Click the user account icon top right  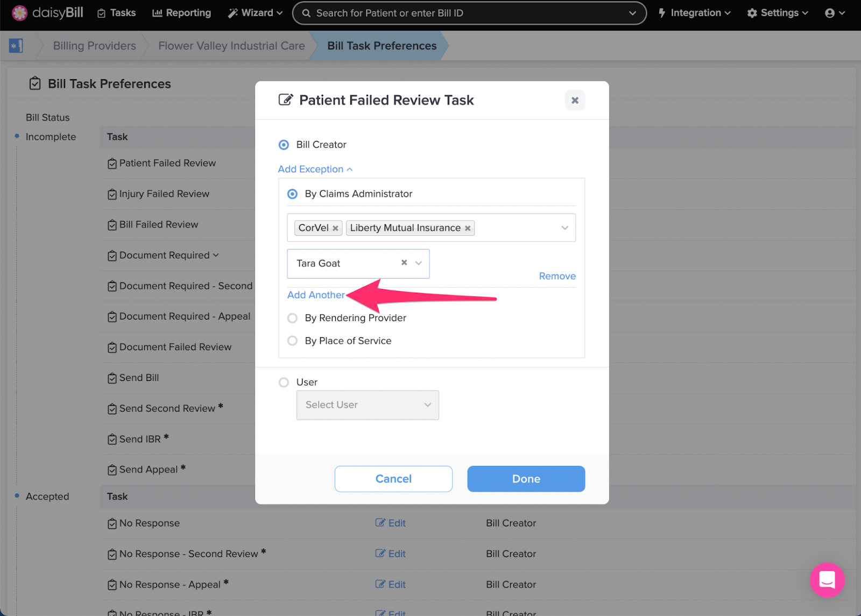coord(830,12)
